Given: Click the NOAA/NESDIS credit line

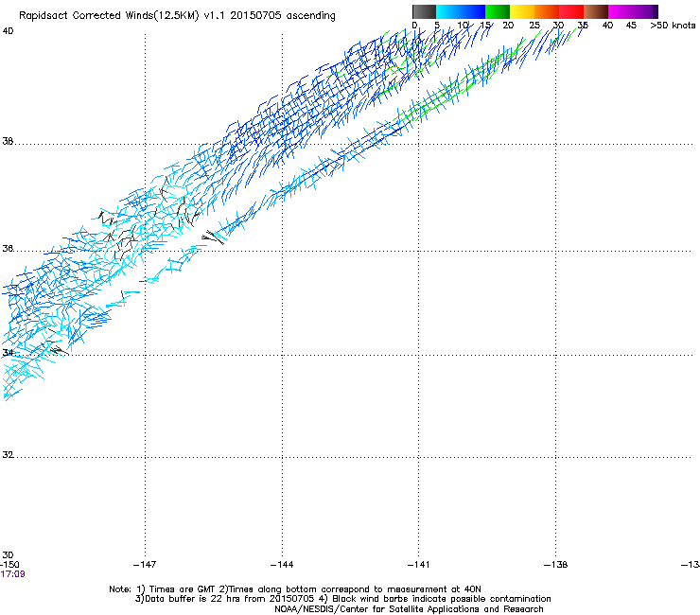Looking at the screenshot, I should (x=409, y=609).
